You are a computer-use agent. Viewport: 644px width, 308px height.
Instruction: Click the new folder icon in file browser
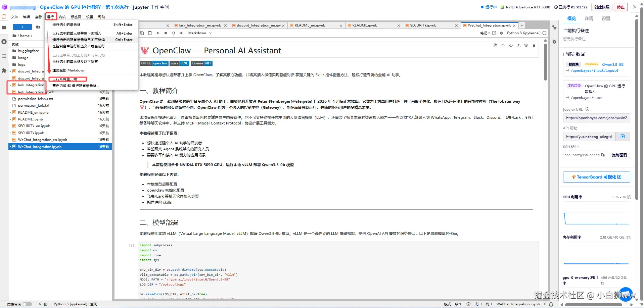point(38,27)
